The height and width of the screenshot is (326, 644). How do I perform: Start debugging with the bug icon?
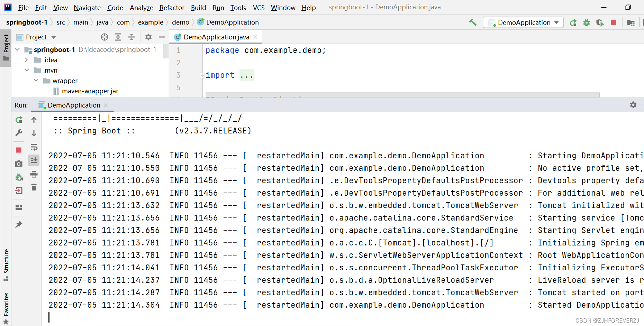coord(587,22)
